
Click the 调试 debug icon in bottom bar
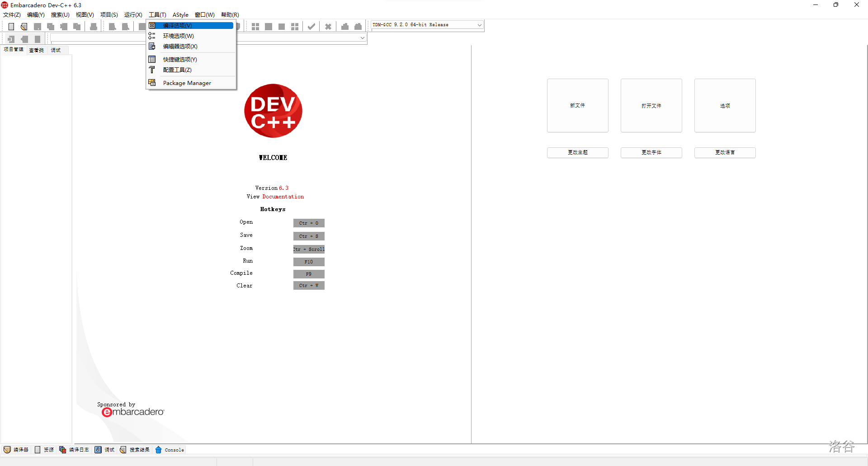[x=98, y=450]
